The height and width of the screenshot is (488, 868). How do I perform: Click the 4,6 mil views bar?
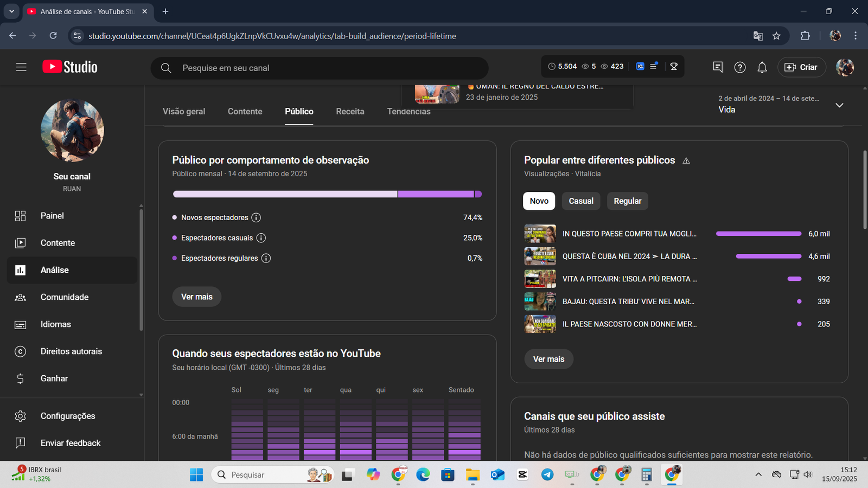point(768,256)
